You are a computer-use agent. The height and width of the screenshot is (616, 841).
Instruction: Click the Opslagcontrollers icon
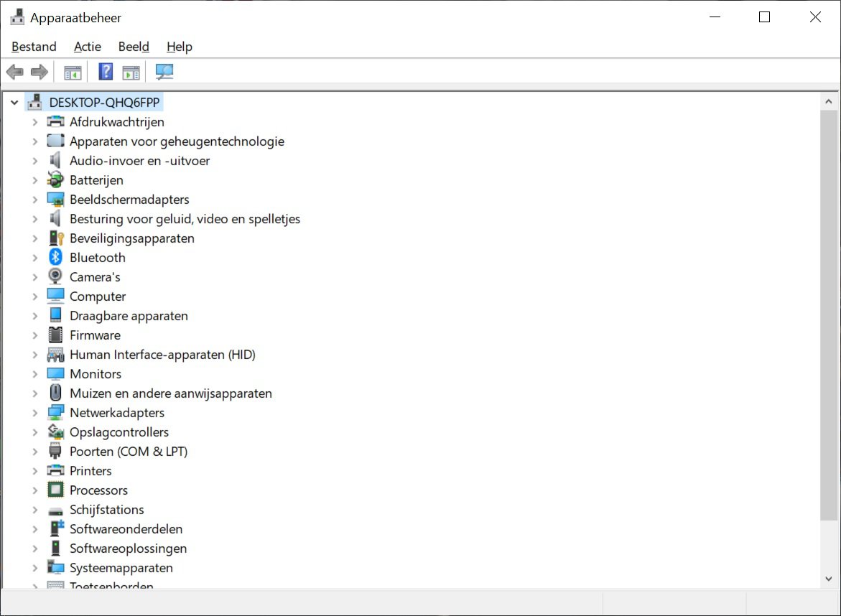(55, 431)
